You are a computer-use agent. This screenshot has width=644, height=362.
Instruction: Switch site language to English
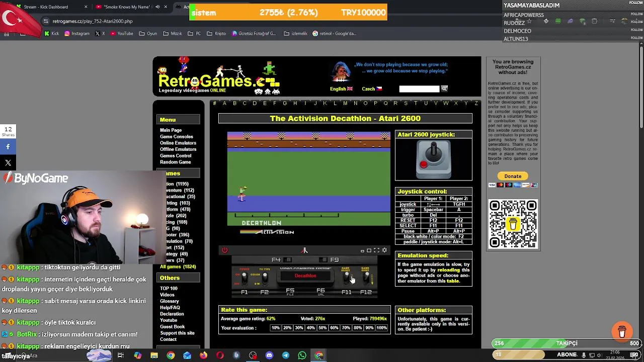pos(341,89)
